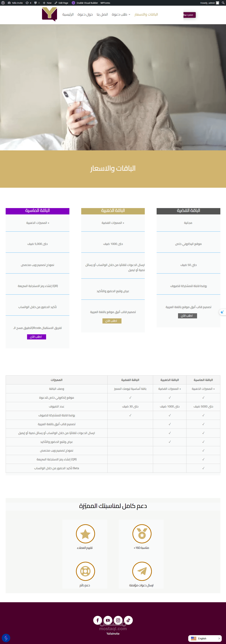Click the Yalla Invite site logo
Screen dimensions: 226x644
(x=49, y=14)
